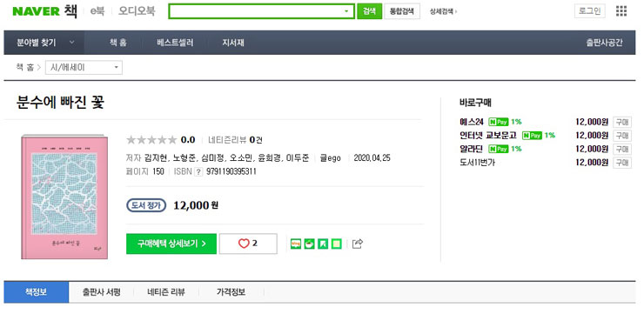Click the 구매혜택 상세보기 button
644x314 pixels.
tap(171, 244)
